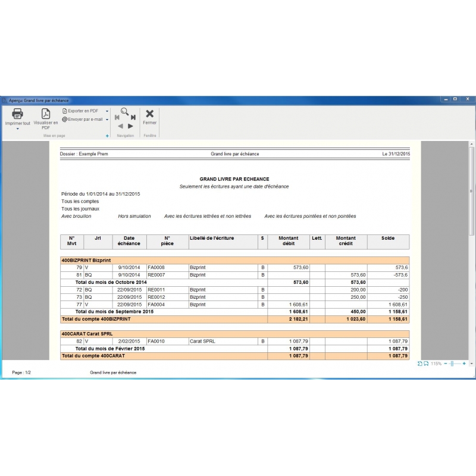Advance to the next page arrow
476x476 pixels.
point(130,126)
